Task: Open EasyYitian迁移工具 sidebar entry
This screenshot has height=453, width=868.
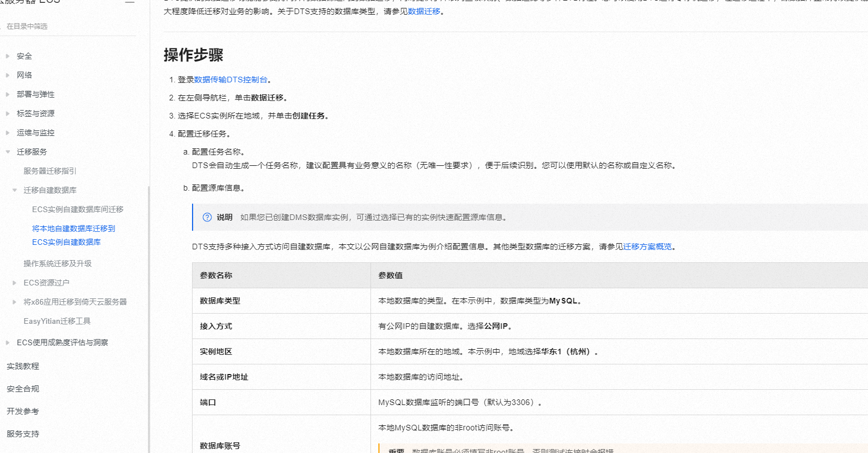Action: (57, 321)
